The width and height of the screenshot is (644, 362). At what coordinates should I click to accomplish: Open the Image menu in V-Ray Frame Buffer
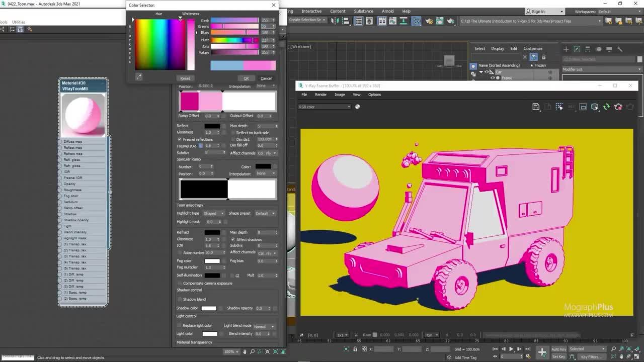coord(340,94)
